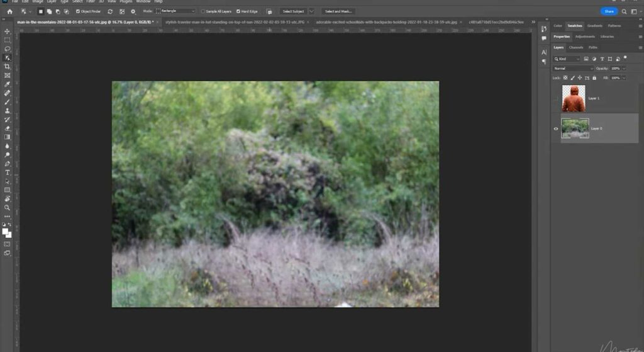Toggle shape layer filter
This screenshot has height=352, width=644.
[x=610, y=59]
